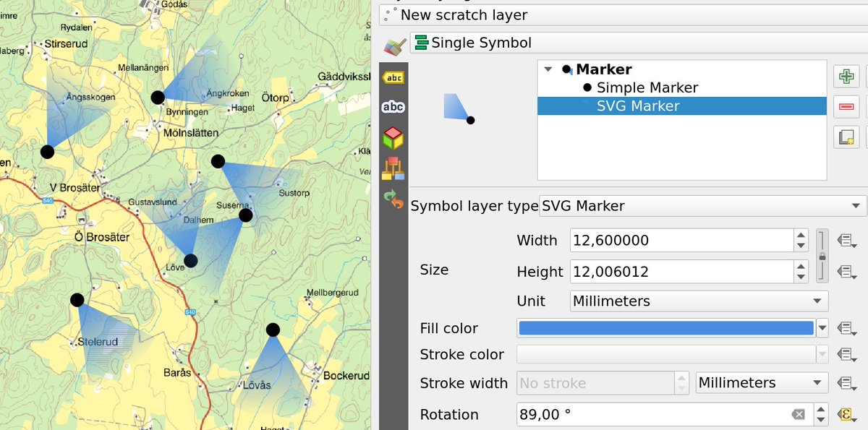Open data-defined override for Stroke width
868x430 pixels.
tap(846, 383)
